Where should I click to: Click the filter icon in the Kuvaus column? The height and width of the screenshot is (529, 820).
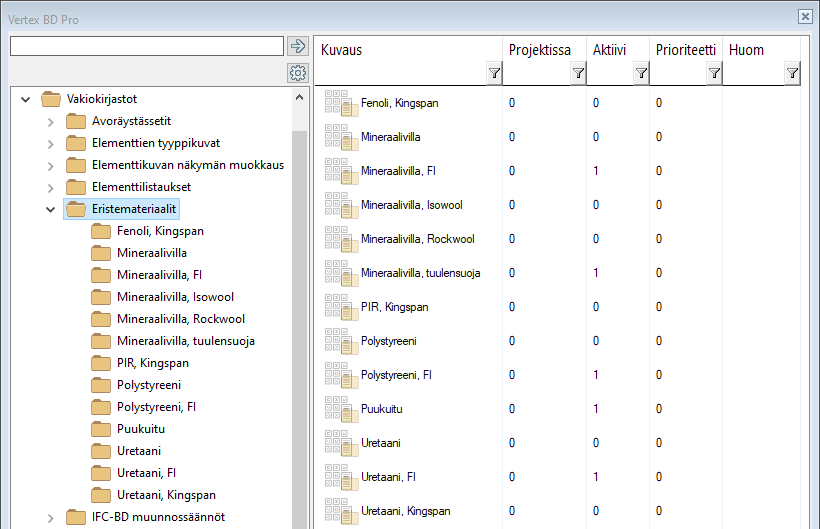click(494, 73)
